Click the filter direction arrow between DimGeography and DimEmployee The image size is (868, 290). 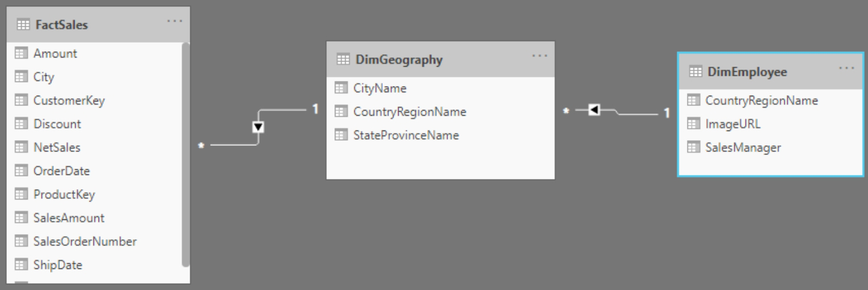click(x=594, y=109)
